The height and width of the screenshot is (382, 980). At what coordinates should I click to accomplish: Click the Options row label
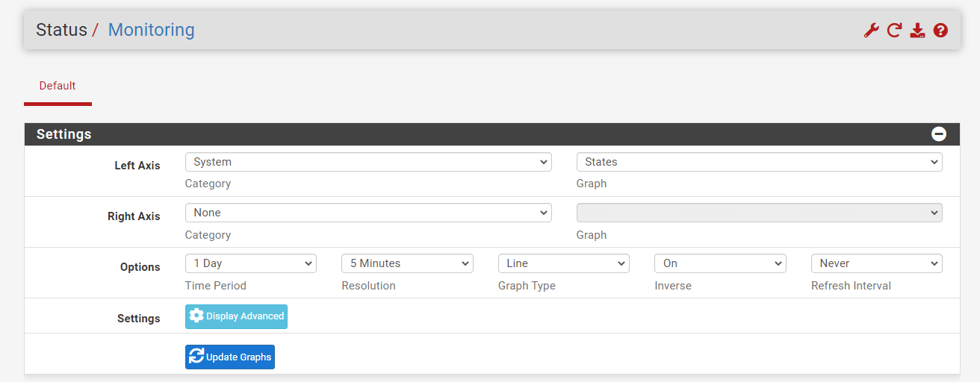(x=140, y=267)
